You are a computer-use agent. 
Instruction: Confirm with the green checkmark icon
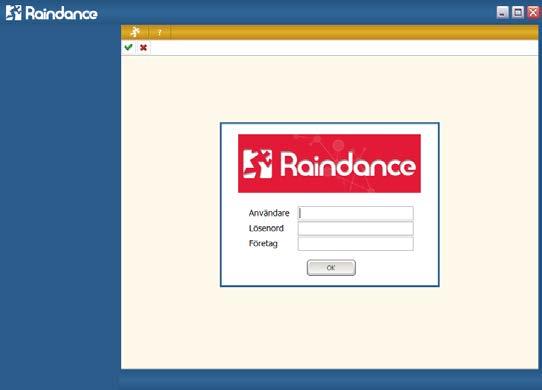tap(129, 47)
